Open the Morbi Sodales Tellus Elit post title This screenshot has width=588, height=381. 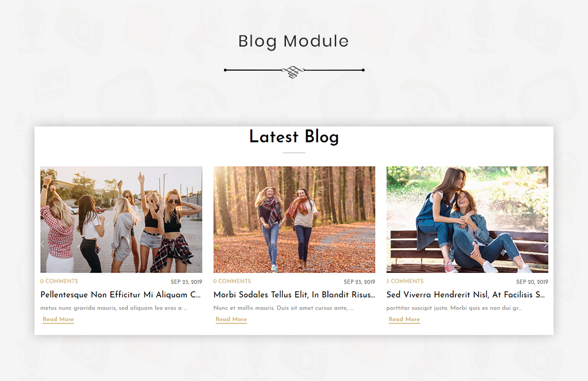(295, 295)
